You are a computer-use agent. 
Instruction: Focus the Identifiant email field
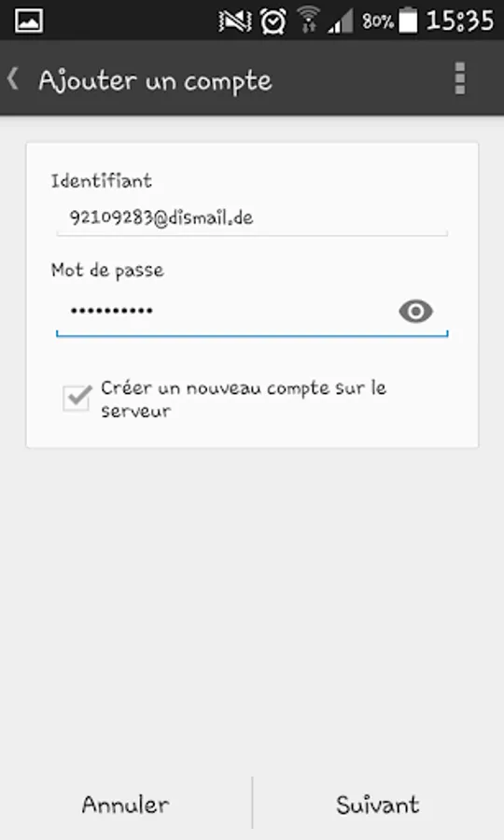pos(252,218)
